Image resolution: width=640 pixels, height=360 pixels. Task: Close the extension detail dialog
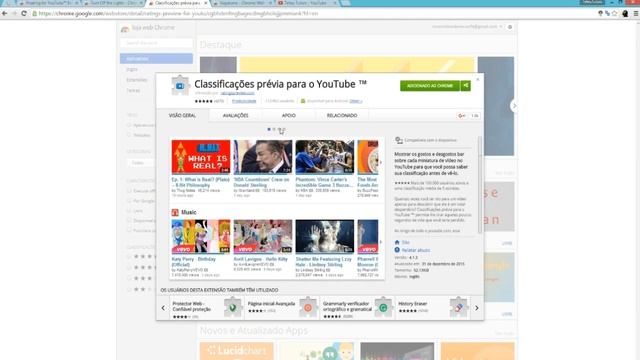(478, 80)
